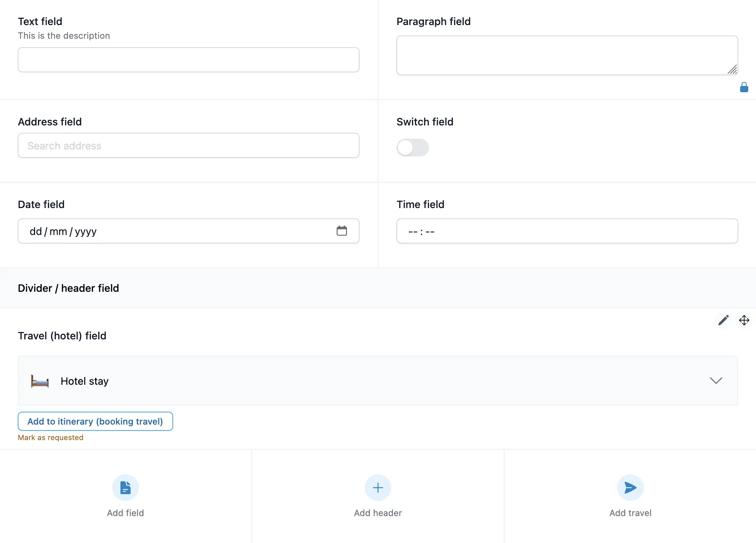Click the move drag-handle icon

click(x=744, y=320)
